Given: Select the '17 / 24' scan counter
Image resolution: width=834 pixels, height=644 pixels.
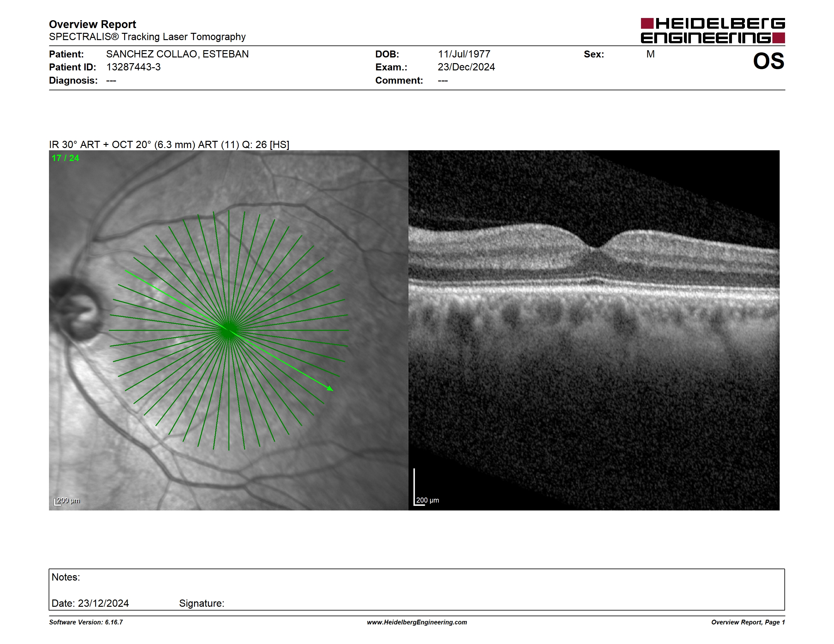Looking at the screenshot, I should tap(65, 158).
